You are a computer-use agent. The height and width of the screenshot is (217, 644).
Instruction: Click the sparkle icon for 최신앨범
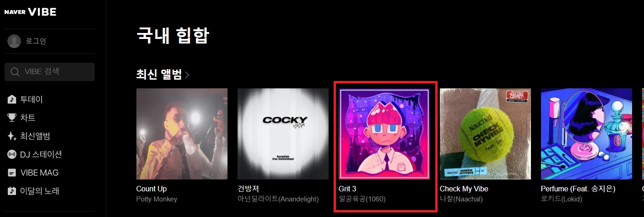click(x=12, y=136)
